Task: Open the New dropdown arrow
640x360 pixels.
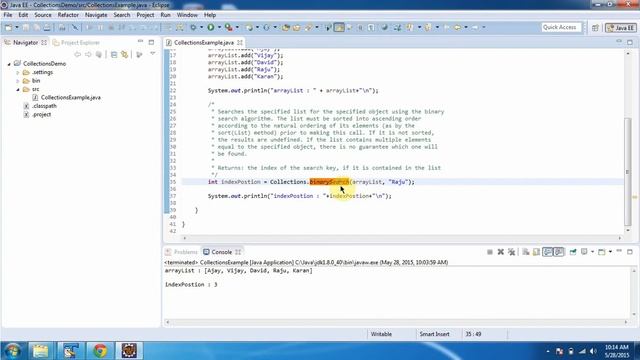Action: 17,27
